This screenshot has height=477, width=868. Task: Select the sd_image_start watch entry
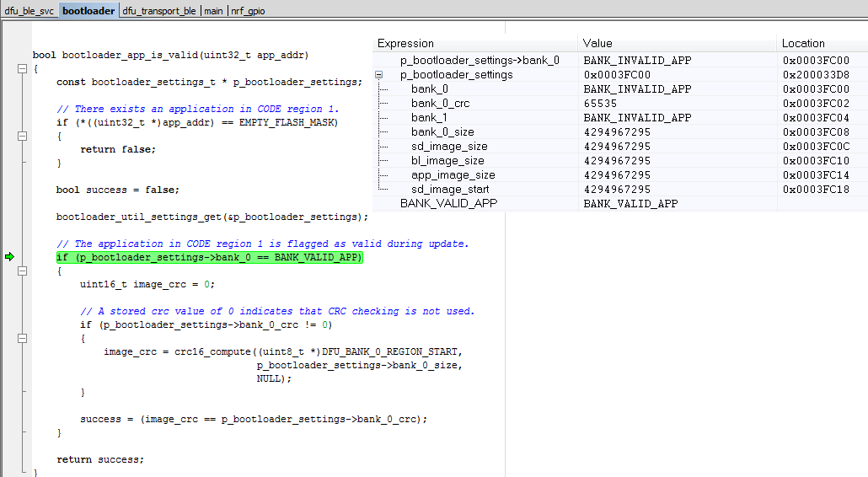(450, 190)
